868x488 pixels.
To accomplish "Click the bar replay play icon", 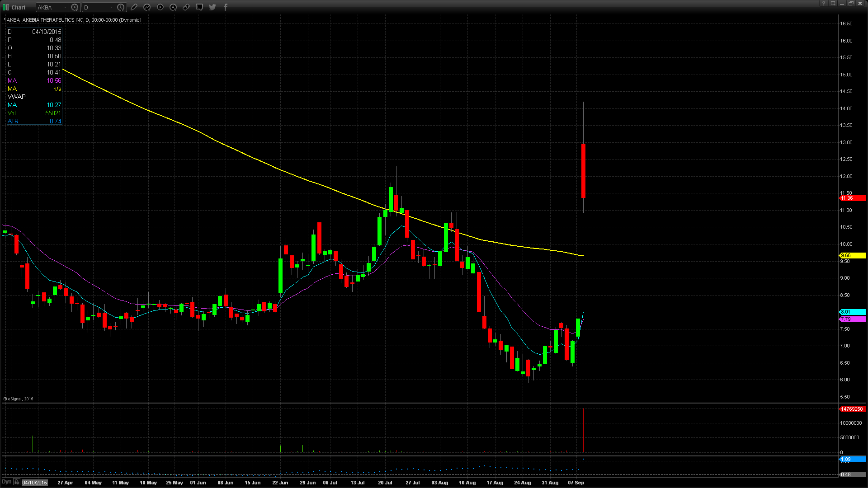I will tap(160, 7).
